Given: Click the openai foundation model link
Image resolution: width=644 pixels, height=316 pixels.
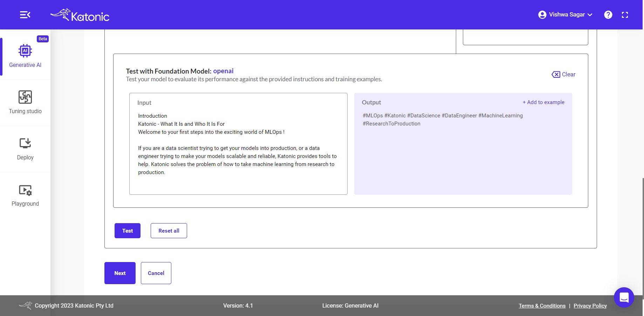Looking at the screenshot, I should (x=223, y=71).
